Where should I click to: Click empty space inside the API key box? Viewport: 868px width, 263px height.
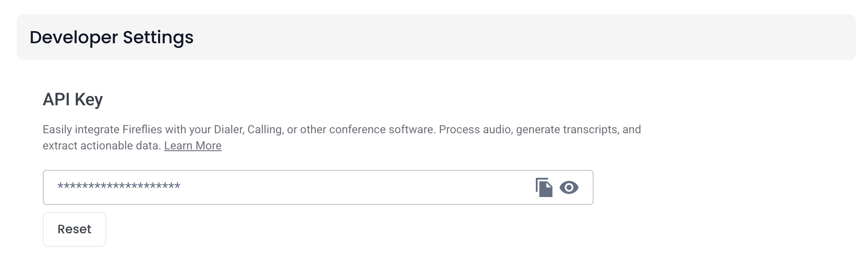click(x=350, y=187)
